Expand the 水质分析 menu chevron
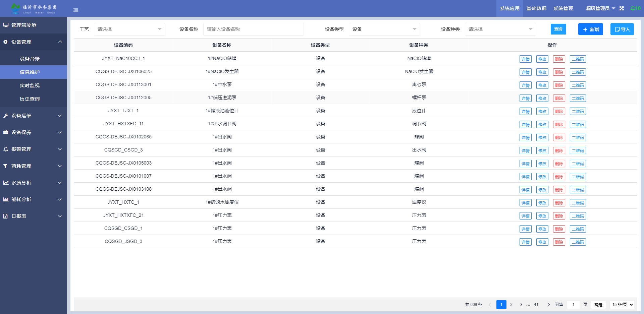The height and width of the screenshot is (314, 644). [60, 183]
